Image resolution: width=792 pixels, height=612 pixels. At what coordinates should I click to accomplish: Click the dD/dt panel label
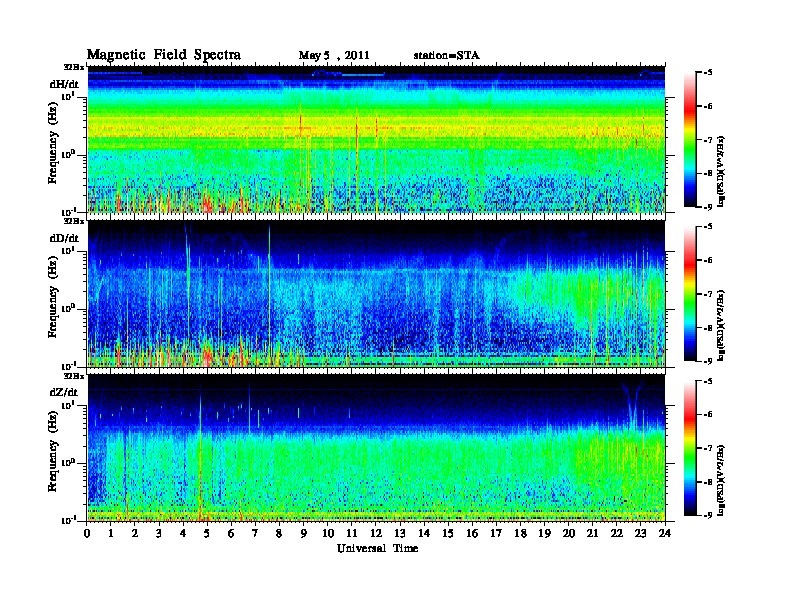point(64,238)
